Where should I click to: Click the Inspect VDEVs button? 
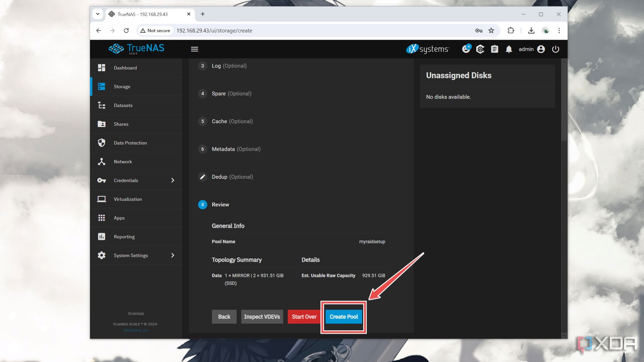click(262, 317)
